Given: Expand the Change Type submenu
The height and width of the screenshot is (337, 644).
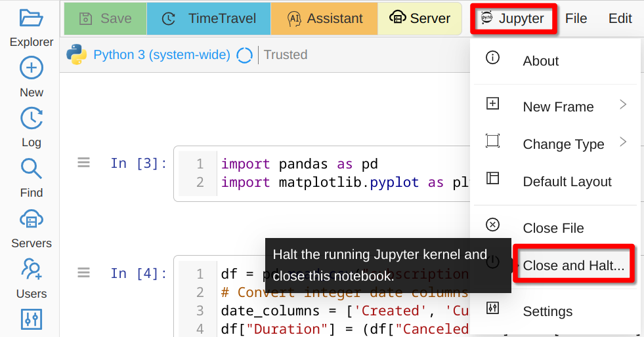Looking at the screenshot, I should click(x=563, y=144).
